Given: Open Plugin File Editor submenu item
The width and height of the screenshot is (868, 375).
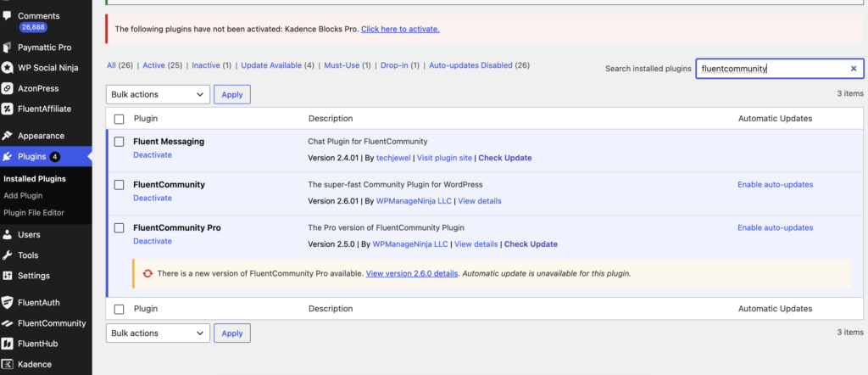Looking at the screenshot, I should click(x=34, y=213).
